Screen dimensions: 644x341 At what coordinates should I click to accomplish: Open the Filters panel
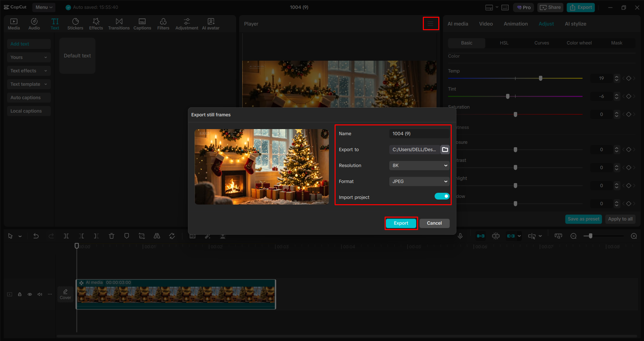click(163, 23)
